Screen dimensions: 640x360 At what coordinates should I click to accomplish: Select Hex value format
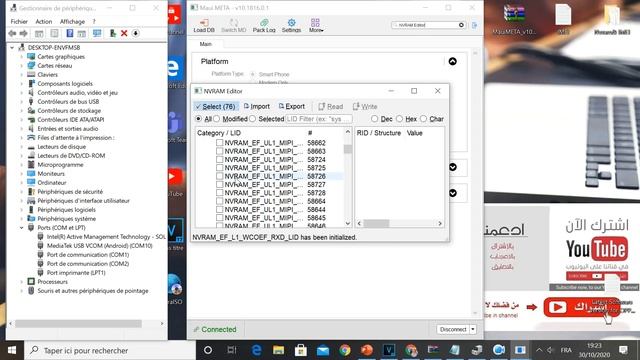pyautogui.click(x=399, y=119)
